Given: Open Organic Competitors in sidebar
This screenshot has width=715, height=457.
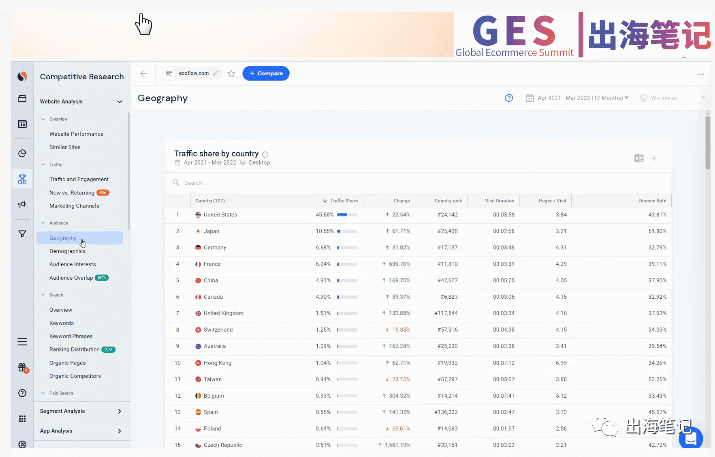Looking at the screenshot, I should 75,376.
